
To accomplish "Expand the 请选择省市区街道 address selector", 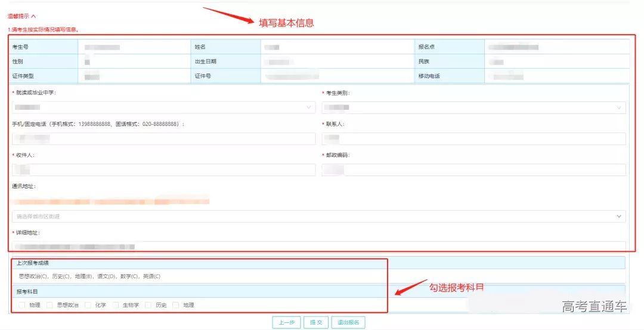I will coord(318,216).
